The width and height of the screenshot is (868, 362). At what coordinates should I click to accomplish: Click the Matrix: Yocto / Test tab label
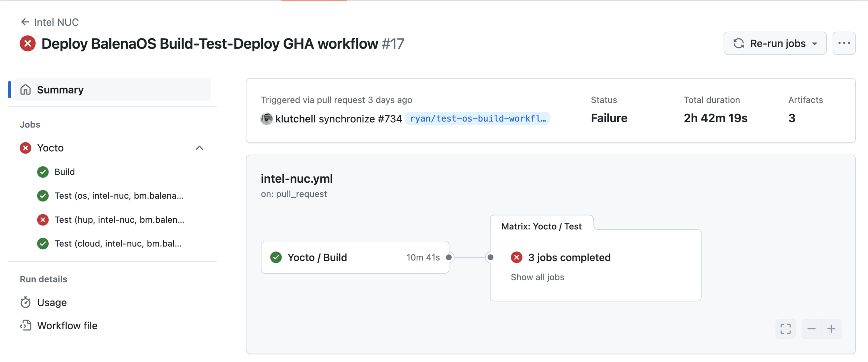pos(541,227)
